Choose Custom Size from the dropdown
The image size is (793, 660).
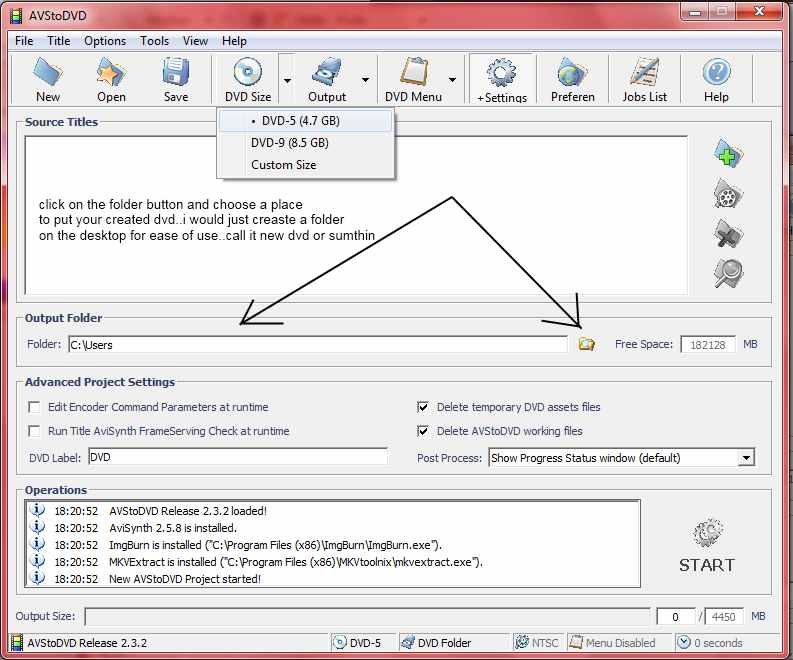305,165
